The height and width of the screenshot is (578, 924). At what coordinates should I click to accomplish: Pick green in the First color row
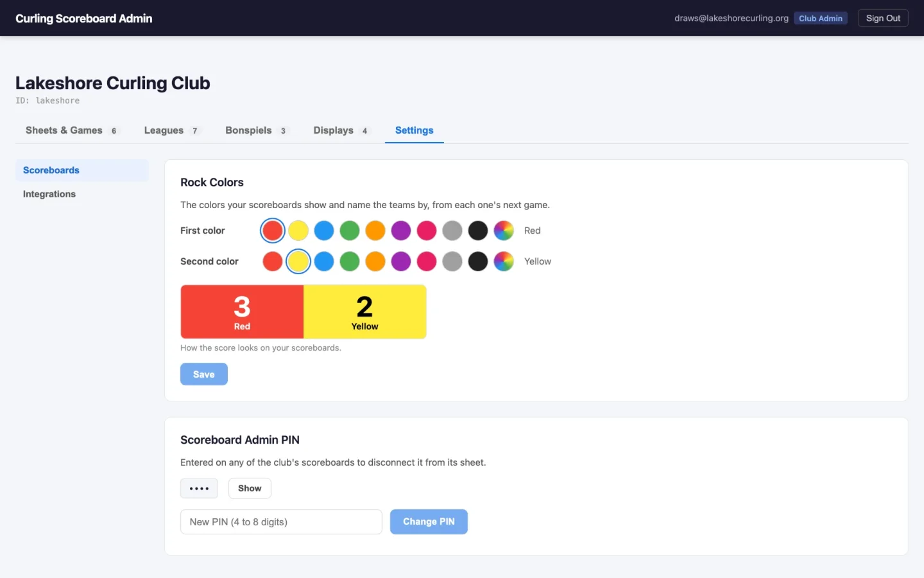[x=350, y=231]
